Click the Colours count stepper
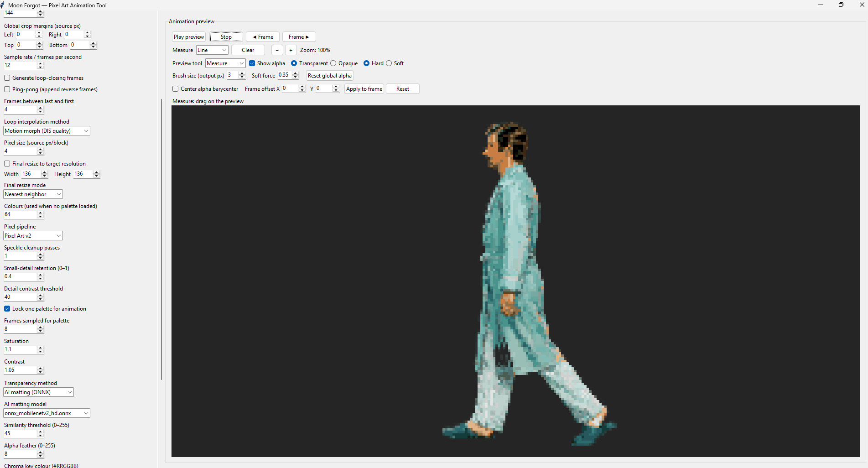Viewport: 868px width, 468px height. click(40, 215)
